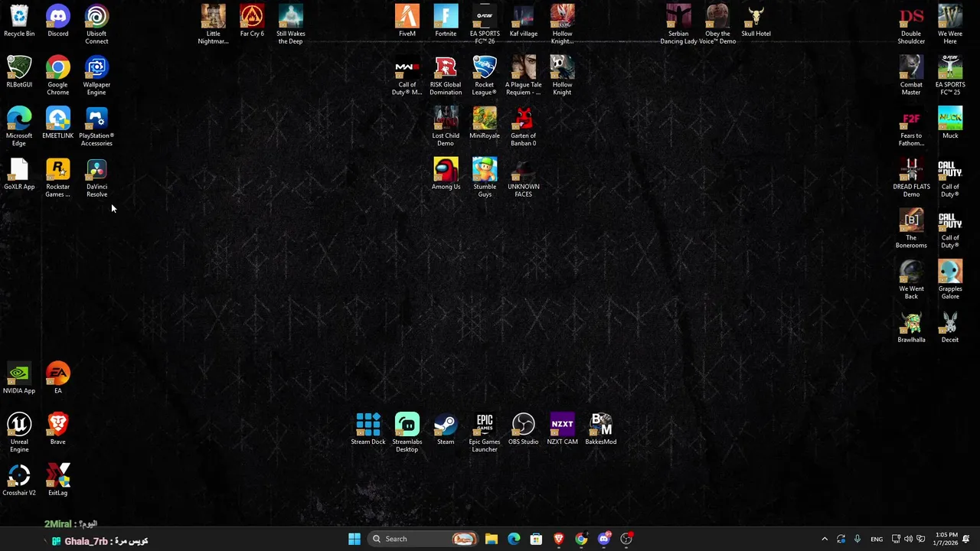Select Streamlabs Desktop icon
The height and width of the screenshot is (551, 980).
407,433
